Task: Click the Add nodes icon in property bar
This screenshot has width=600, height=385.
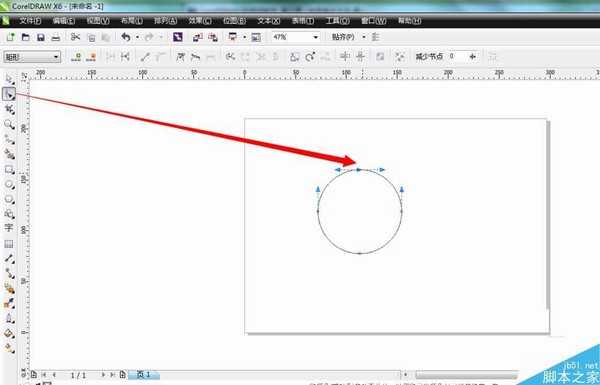Action: tap(76, 57)
